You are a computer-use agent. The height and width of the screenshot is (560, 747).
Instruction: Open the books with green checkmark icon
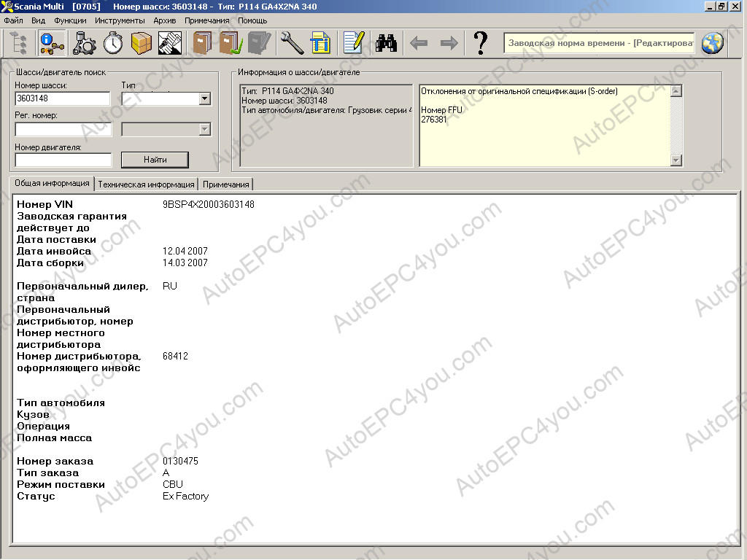tap(231, 43)
